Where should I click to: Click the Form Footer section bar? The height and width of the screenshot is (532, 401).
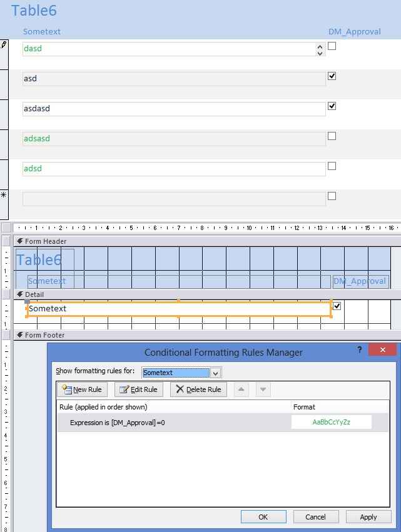[207, 335]
